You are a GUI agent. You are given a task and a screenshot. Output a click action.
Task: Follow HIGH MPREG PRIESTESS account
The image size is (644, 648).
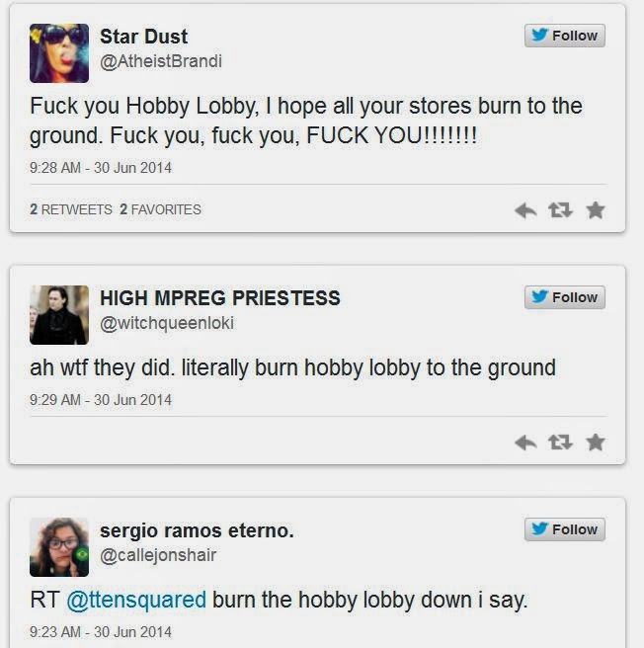point(564,297)
